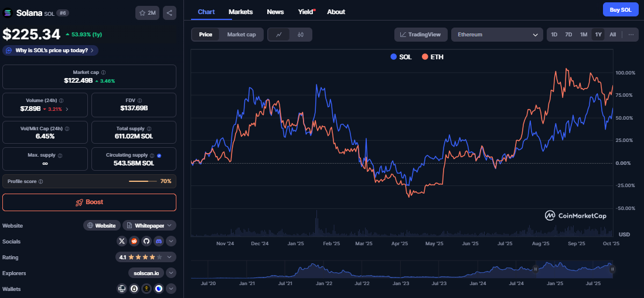The image size is (644, 298).
Task: Click the Solana logo icon
Action: tap(8, 13)
